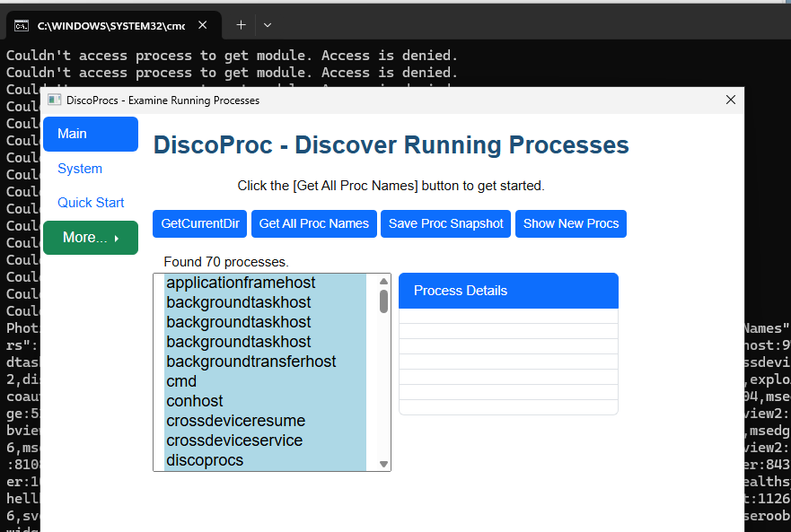
Task: Select the discoprocs process entry
Action: [x=205, y=460]
